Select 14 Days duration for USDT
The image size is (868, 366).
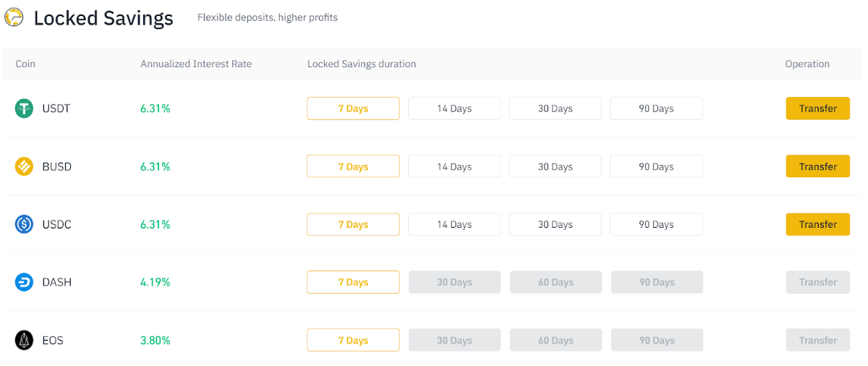pos(454,108)
